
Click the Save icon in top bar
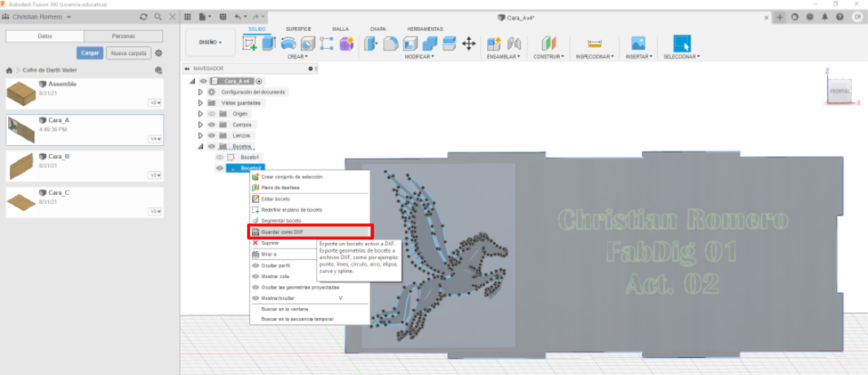click(x=223, y=17)
